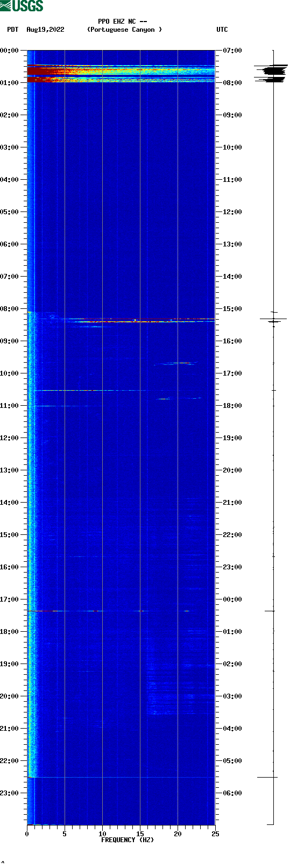Click the 15 Hz frequency tick label
Image resolution: width=297 pixels, height=868 pixels.
(140, 834)
